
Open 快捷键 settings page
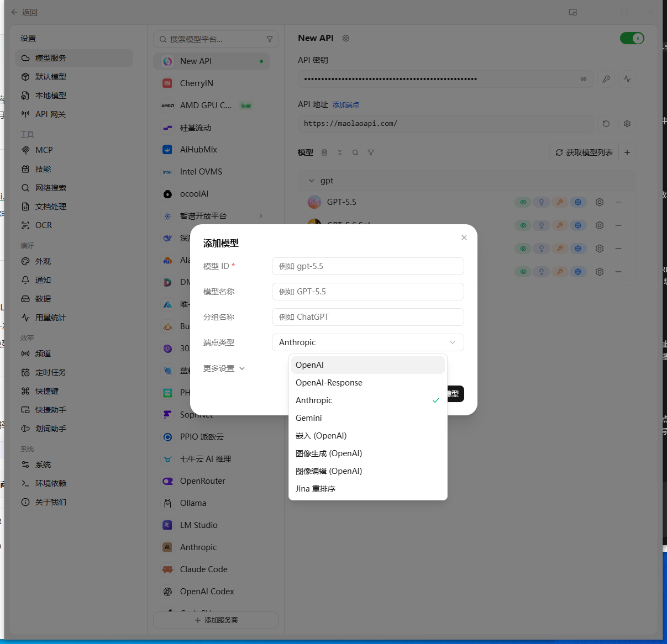74,391
